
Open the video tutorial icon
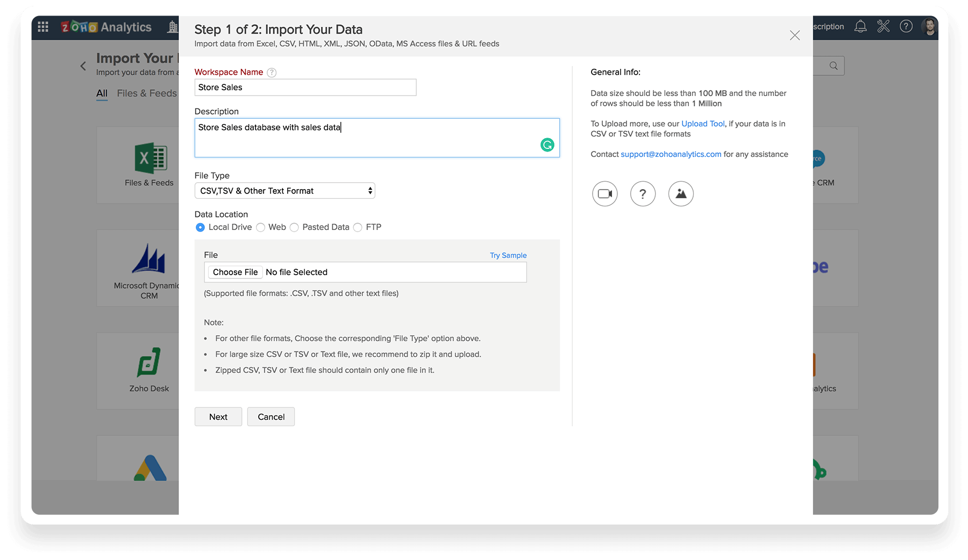tap(605, 194)
